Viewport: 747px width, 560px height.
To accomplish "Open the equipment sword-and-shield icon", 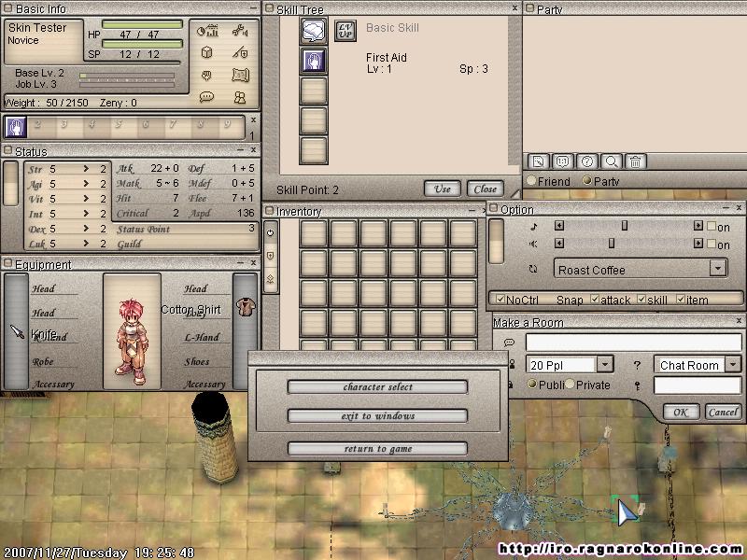I will [x=240, y=52].
